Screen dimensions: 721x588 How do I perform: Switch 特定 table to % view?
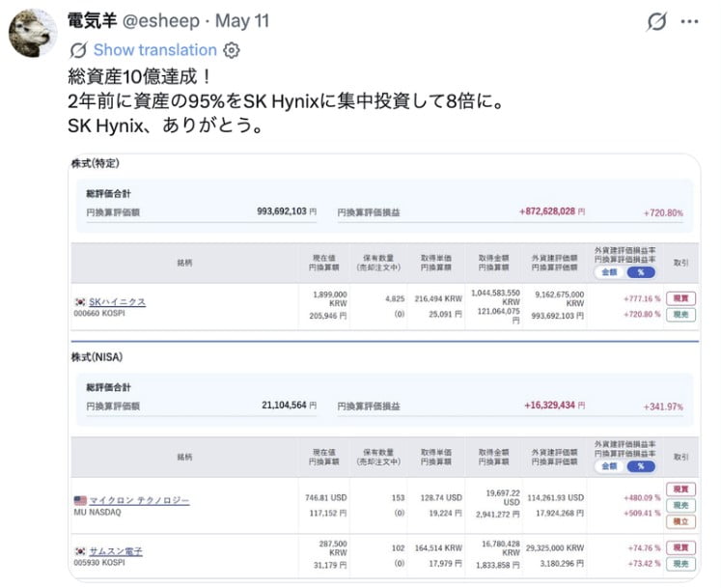pos(641,272)
